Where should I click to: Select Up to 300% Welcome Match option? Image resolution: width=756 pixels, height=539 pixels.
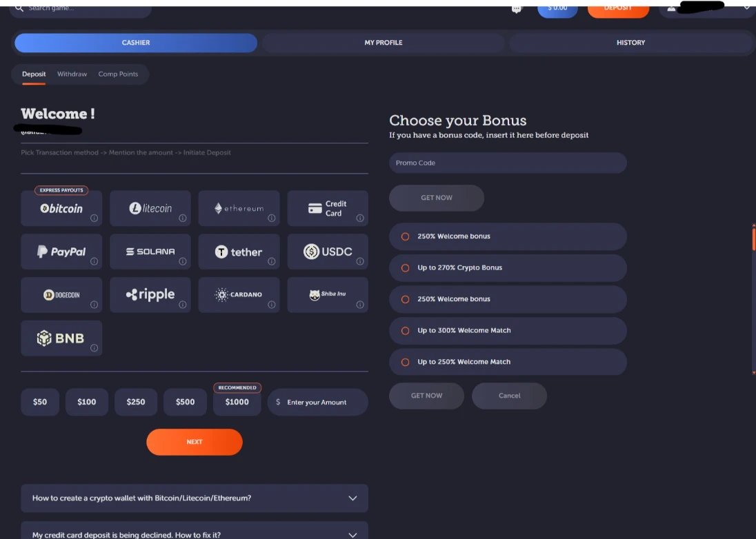tap(406, 330)
